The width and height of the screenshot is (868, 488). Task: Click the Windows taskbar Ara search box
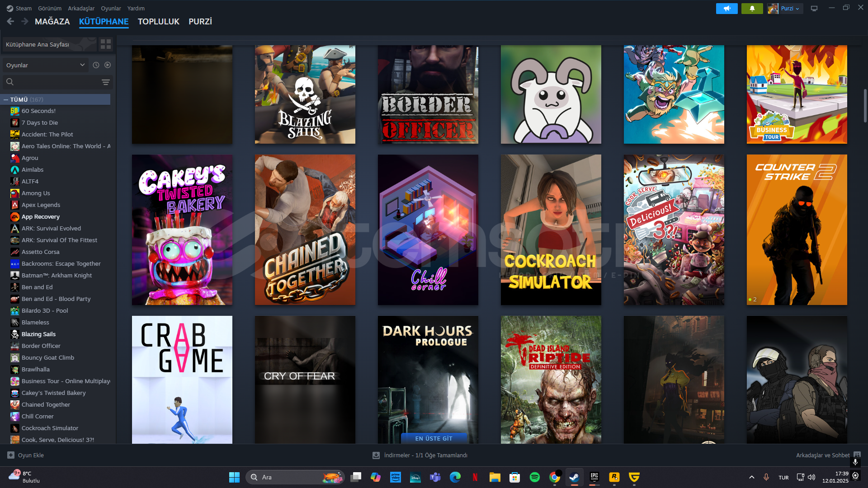(295, 477)
